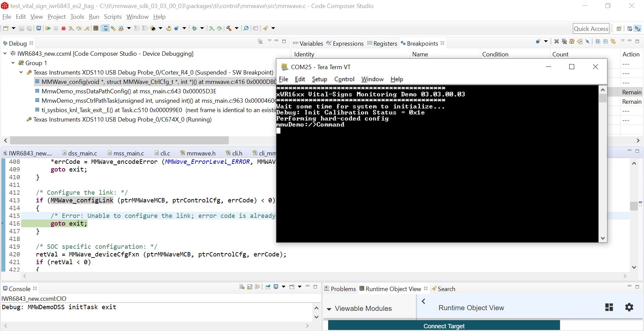Click the code editor vertical scrollbar thumb
This screenshot has width=644, height=331.
634,205
